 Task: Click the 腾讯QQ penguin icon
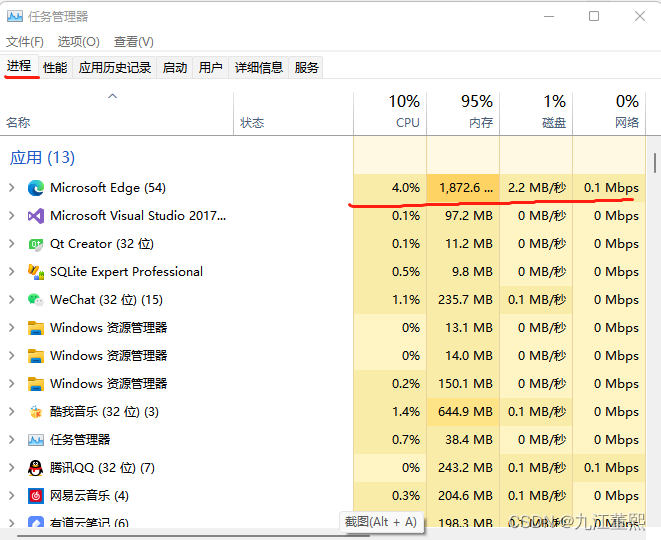36,468
